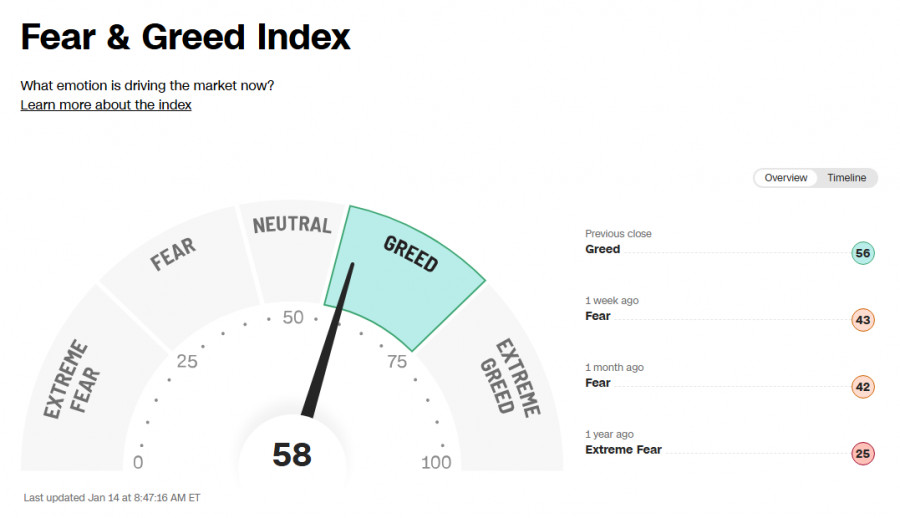This screenshot has height=518, width=900.
Task: Open the Learn more about the index link
Action: point(106,105)
